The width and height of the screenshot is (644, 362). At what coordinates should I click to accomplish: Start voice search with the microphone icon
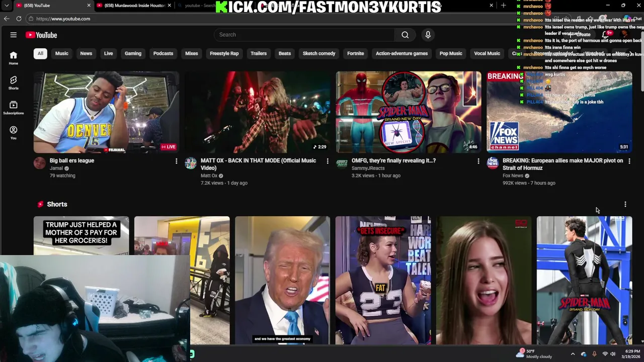coord(428,35)
